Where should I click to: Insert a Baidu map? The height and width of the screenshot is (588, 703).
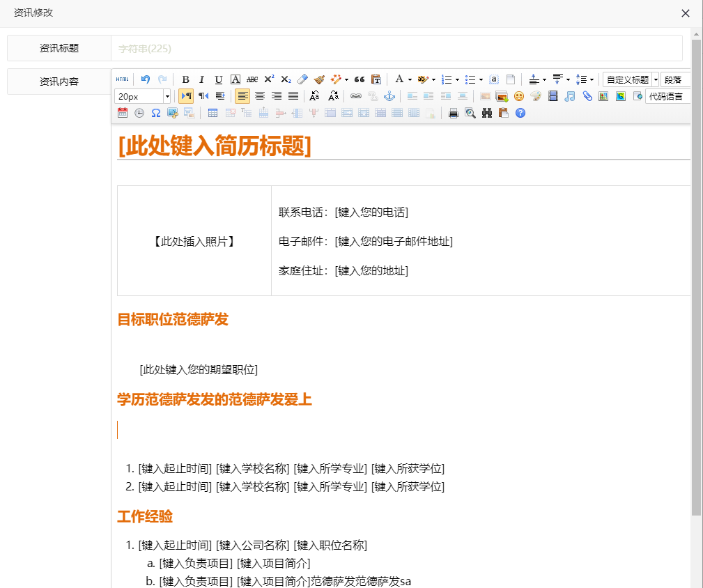603,96
